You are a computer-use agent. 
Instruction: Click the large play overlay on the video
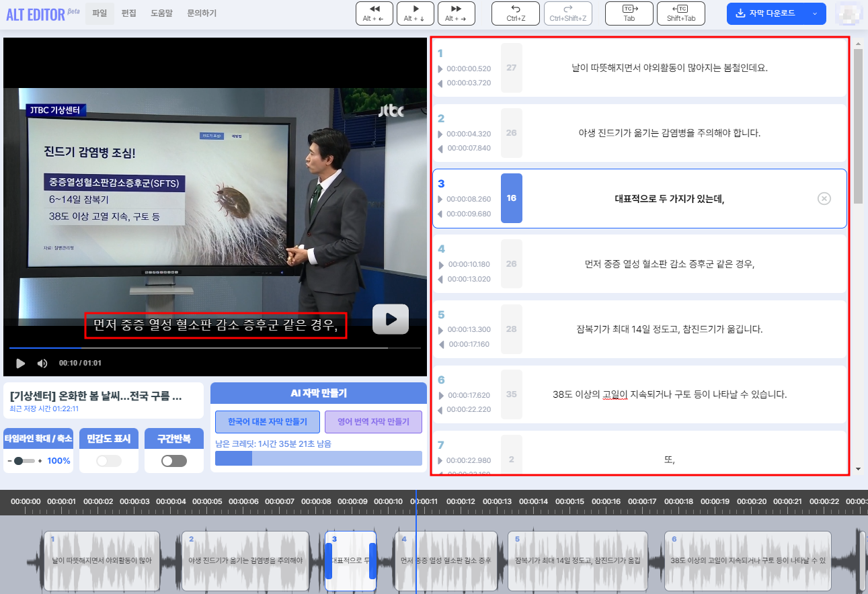391,319
